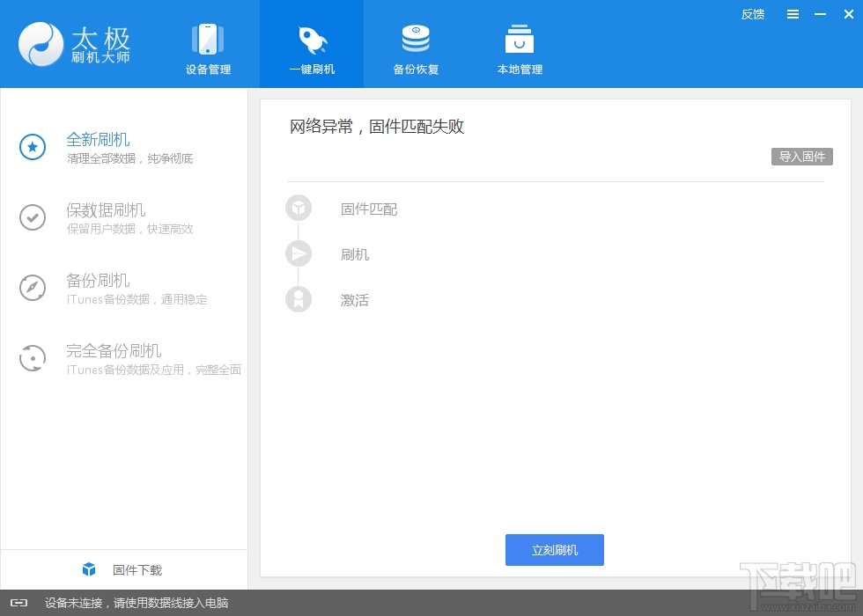863x616 pixels.
Task: Click the 固件匹配 cube step icon
Action: tap(299, 209)
